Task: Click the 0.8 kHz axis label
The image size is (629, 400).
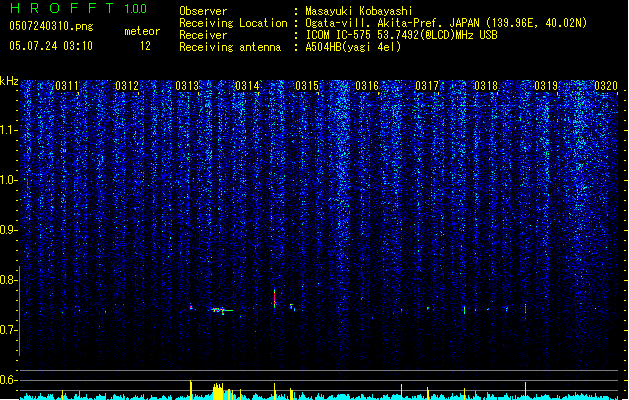Action: click(9, 280)
